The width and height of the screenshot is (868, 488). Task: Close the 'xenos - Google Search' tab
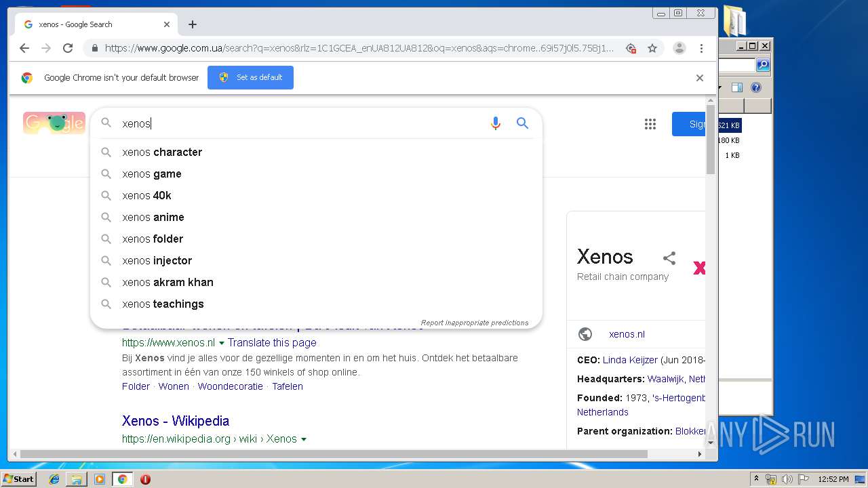pyautogui.click(x=167, y=24)
